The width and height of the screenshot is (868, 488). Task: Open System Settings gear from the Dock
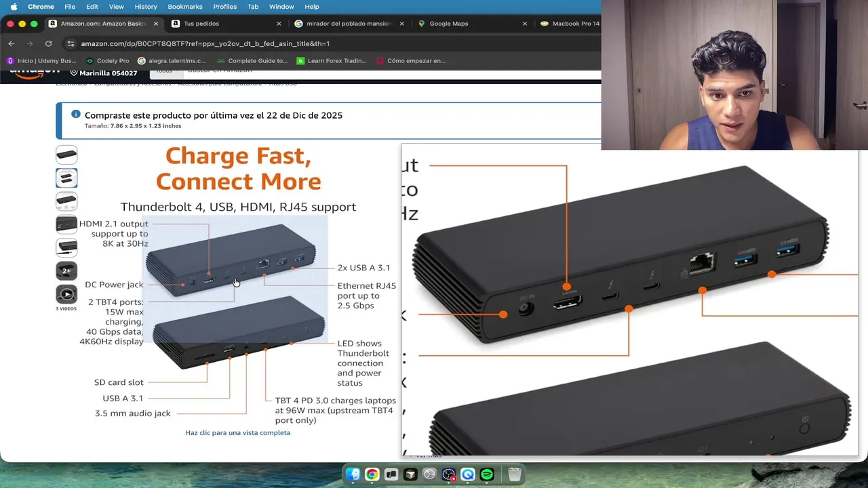point(429,474)
